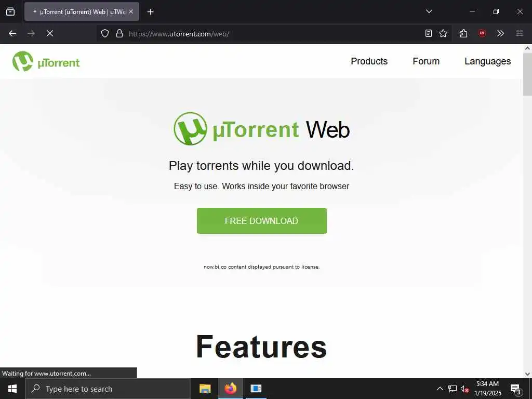Viewport: 532px width, 399px height.
Task: Show more tools overflow chevrons
Action: click(500, 33)
